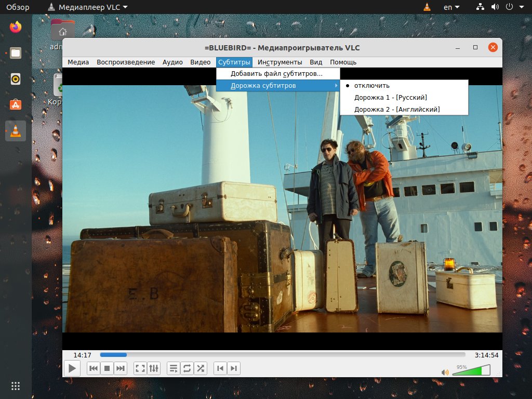
Task: Open the Аудио menu
Action: click(x=172, y=62)
